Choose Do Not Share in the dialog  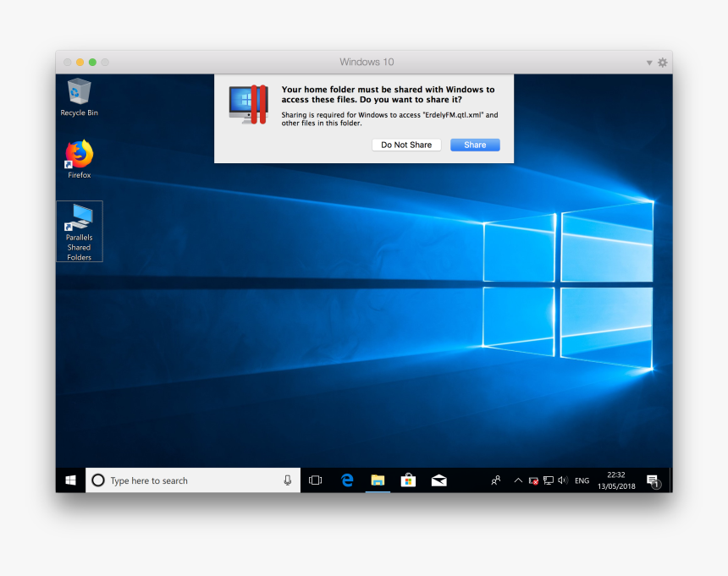coord(406,145)
